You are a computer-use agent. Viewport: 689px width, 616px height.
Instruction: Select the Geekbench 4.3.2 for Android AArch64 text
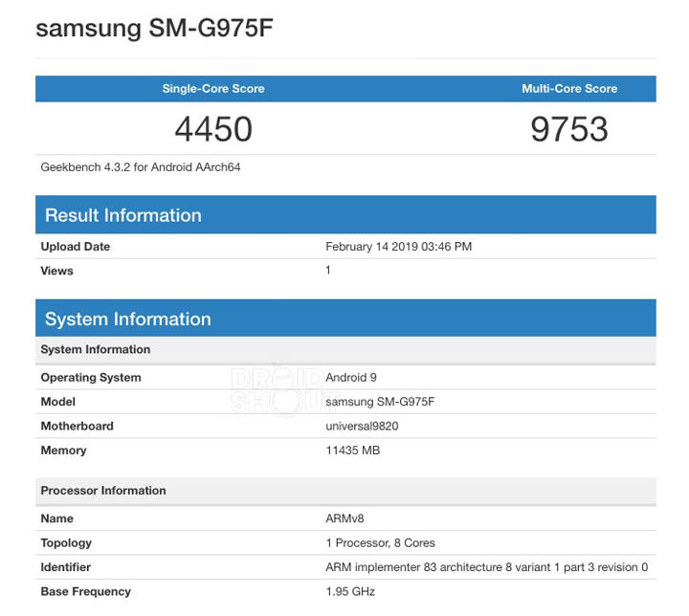coord(140,167)
